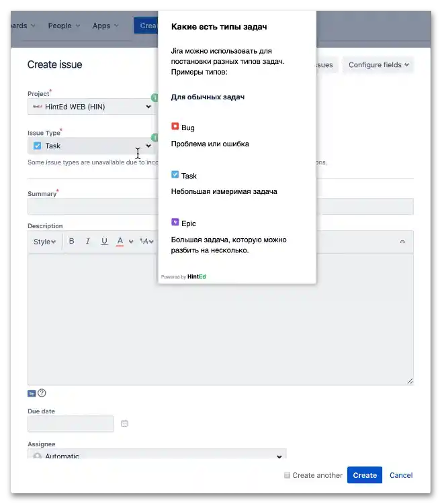This screenshot has height=504, width=442.
Task: Open the help icon below Description
Action: point(42,393)
